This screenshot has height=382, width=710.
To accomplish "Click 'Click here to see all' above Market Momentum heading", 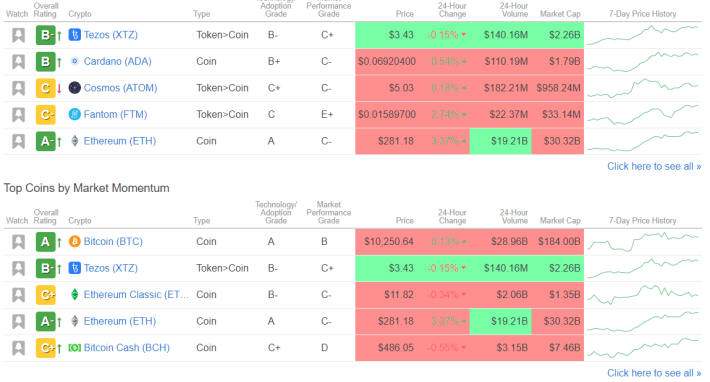I will coord(654,167).
